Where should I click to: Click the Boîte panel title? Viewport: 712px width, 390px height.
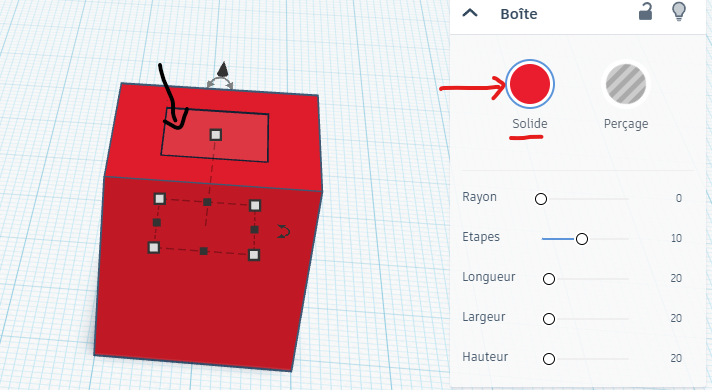coord(519,14)
